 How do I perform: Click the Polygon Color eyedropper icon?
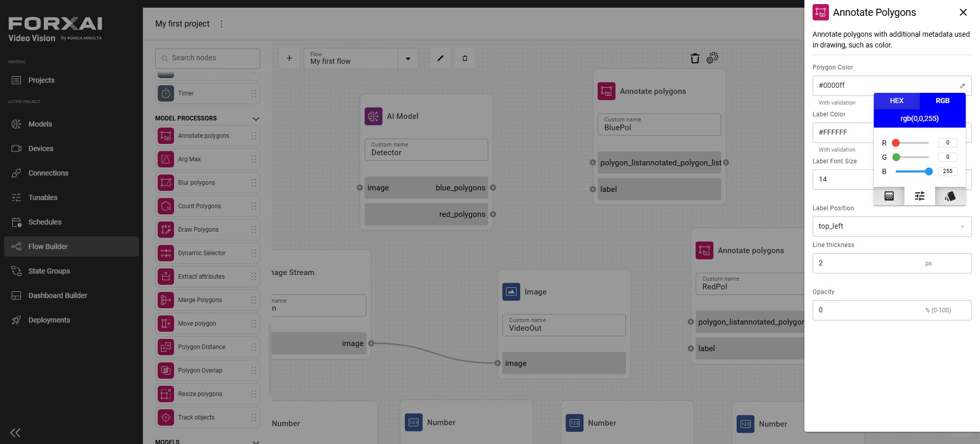(963, 86)
